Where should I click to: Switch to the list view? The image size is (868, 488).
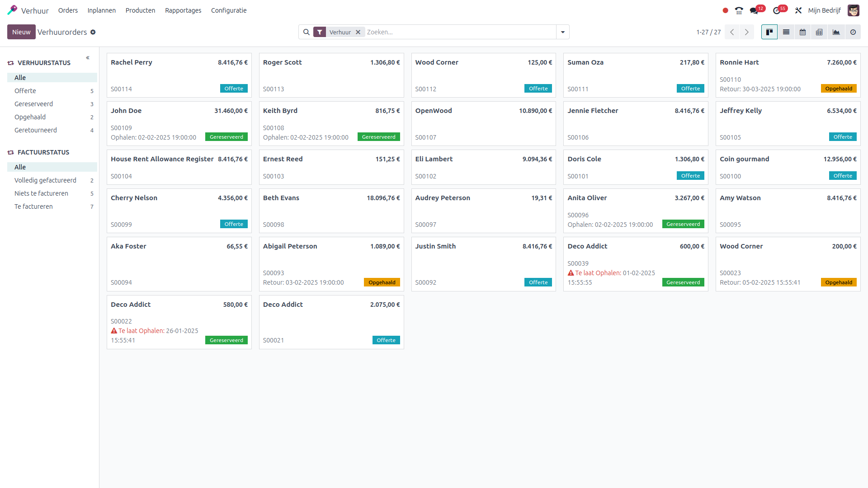coord(786,32)
